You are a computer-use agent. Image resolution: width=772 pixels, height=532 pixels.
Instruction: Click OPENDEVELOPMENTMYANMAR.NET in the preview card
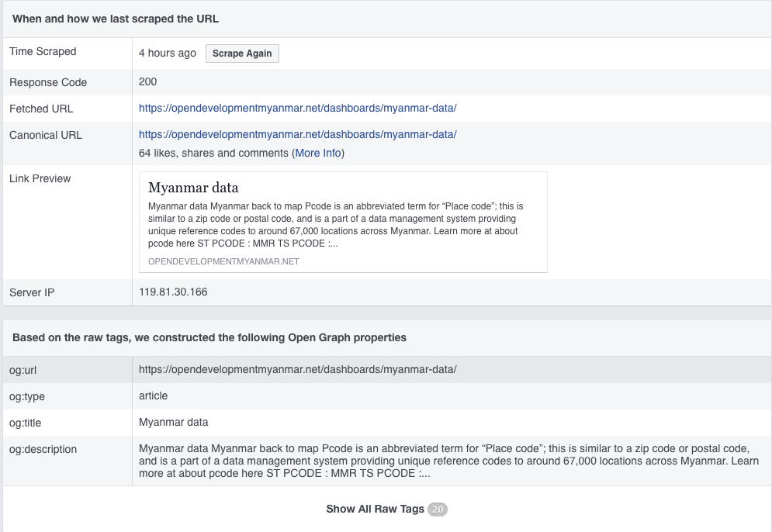click(223, 261)
